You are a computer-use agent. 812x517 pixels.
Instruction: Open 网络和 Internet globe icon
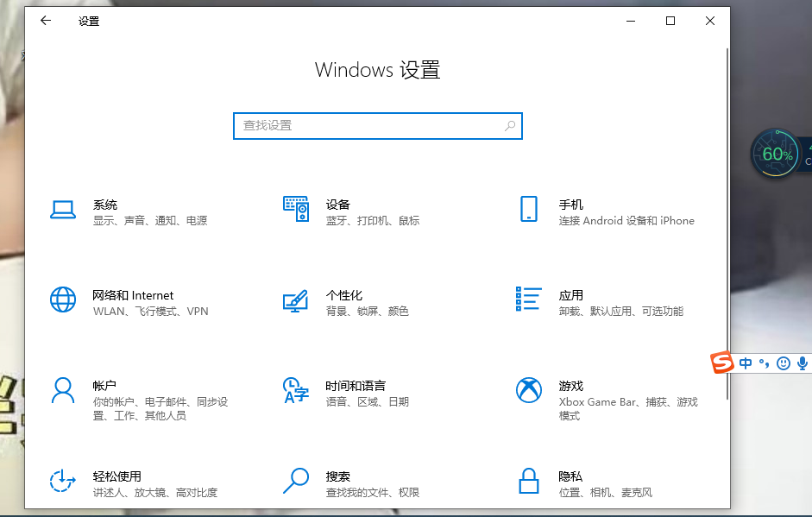coord(63,299)
